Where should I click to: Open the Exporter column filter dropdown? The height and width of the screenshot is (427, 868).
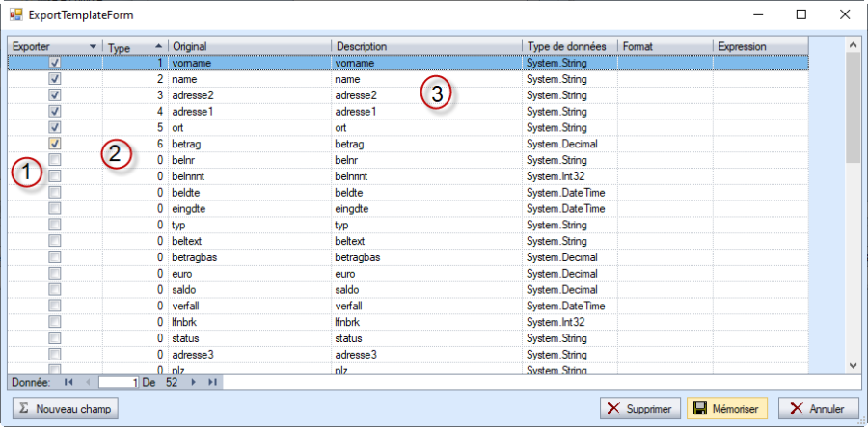coord(93,46)
